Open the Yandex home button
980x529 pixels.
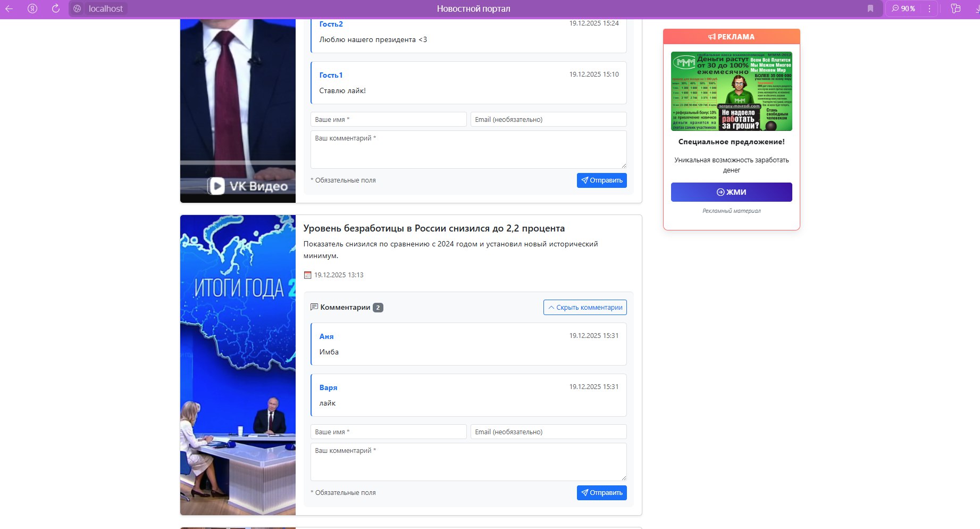[32, 9]
